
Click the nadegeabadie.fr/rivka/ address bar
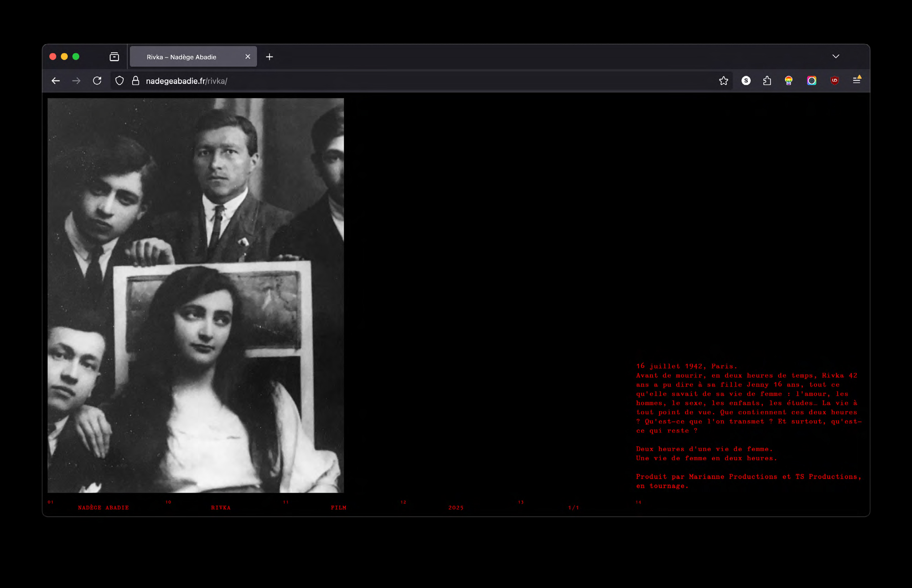pyautogui.click(x=422, y=81)
